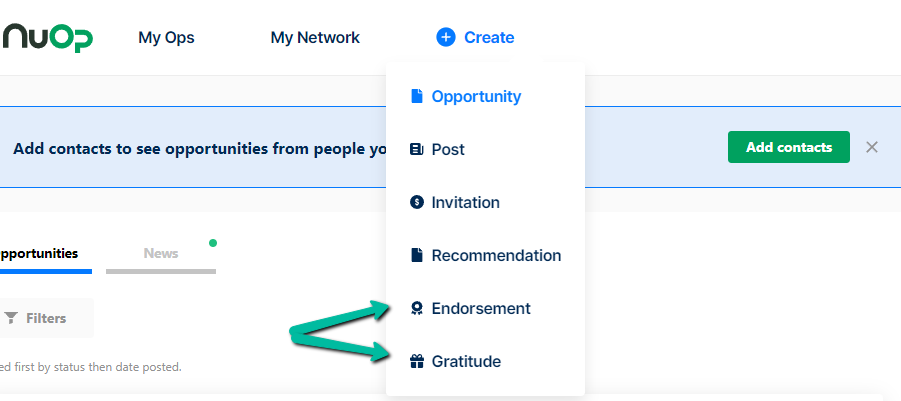The image size is (901, 401).
Task: Click the NuOp logo
Action: pos(47,38)
